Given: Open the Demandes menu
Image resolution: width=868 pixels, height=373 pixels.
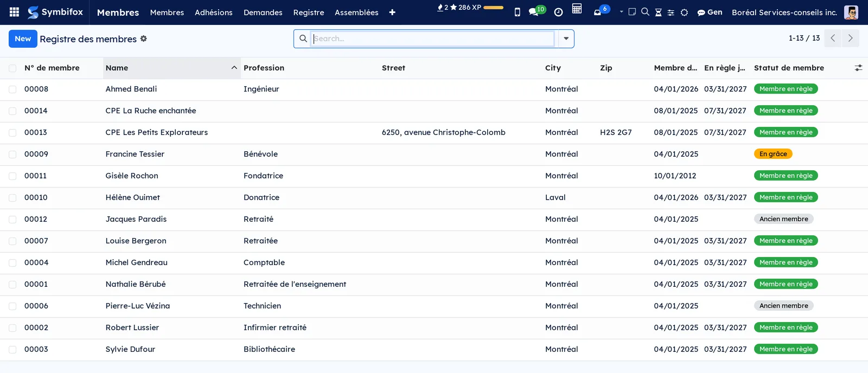Looking at the screenshot, I should [263, 12].
